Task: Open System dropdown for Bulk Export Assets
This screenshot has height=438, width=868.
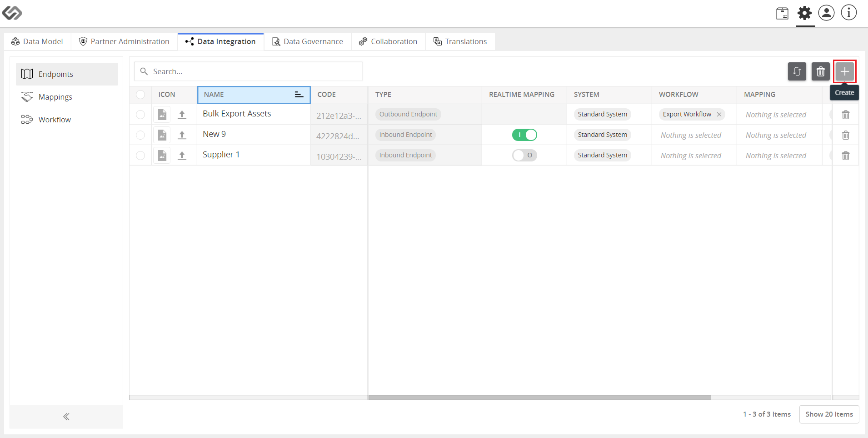Action: [x=609, y=115]
